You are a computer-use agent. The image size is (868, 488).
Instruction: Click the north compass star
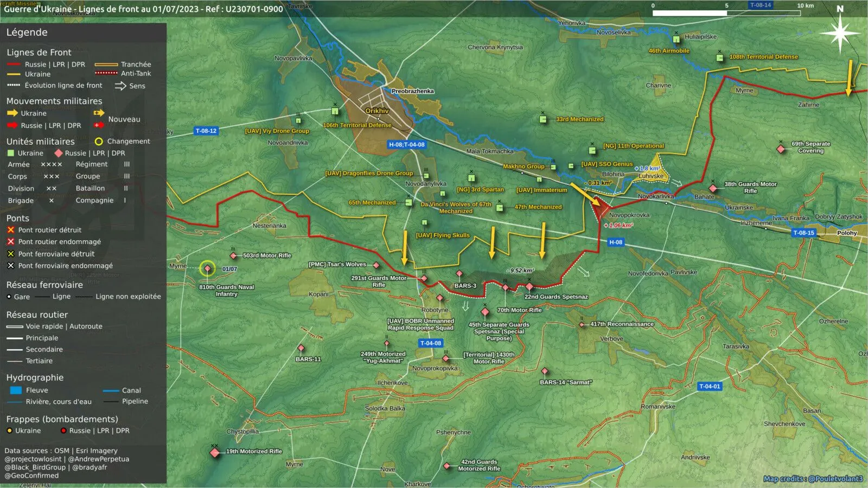pos(840,34)
